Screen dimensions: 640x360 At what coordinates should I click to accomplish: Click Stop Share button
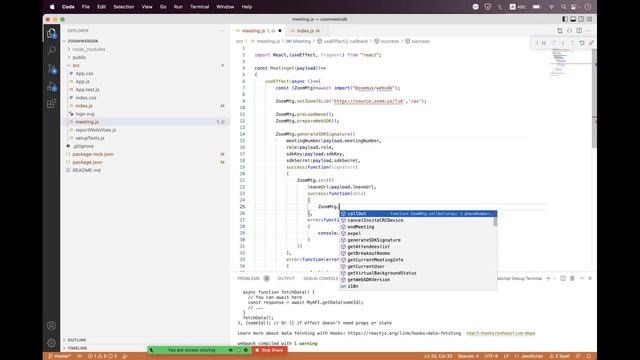point(269,350)
